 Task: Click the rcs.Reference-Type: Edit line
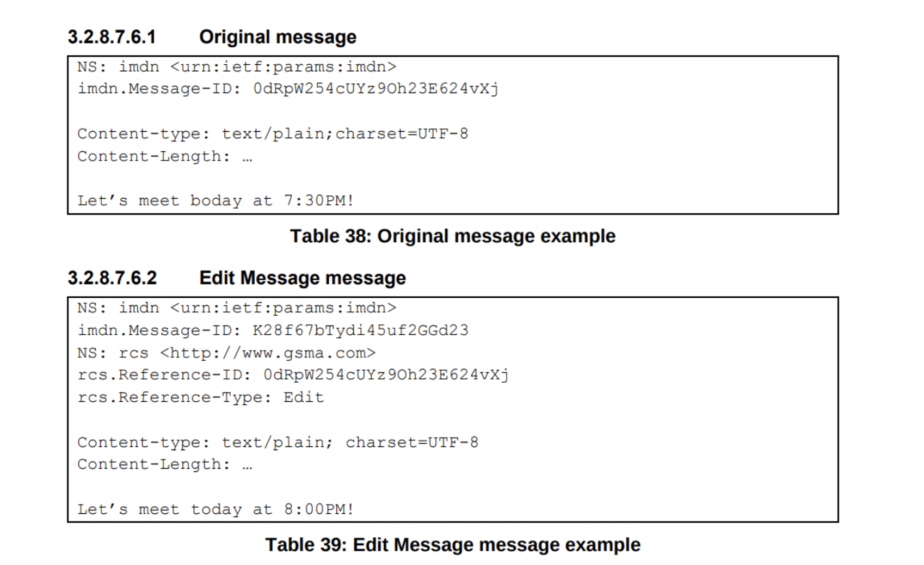point(200,397)
